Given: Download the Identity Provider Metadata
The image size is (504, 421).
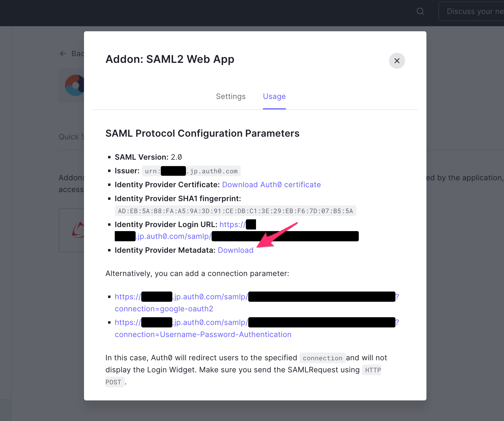Looking at the screenshot, I should [x=235, y=250].
